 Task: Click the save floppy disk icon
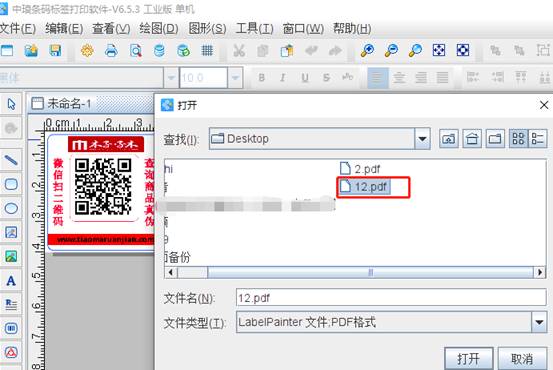point(55,51)
